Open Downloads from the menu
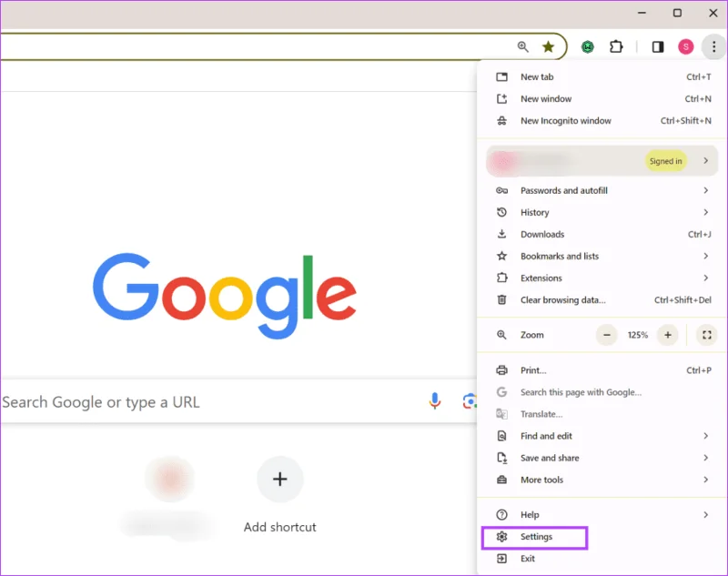Image resolution: width=728 pixels, height=576 pixels. 602,235
